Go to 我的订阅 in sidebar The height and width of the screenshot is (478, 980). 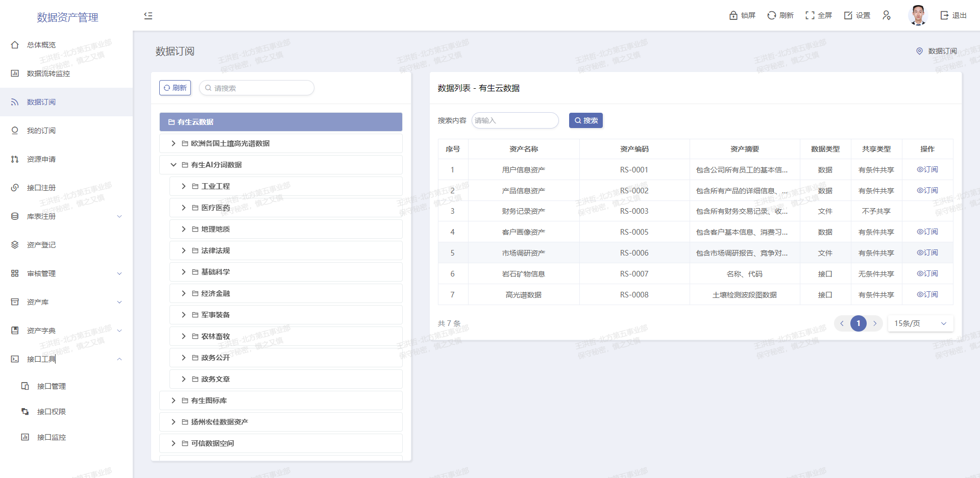pos(41,131)
